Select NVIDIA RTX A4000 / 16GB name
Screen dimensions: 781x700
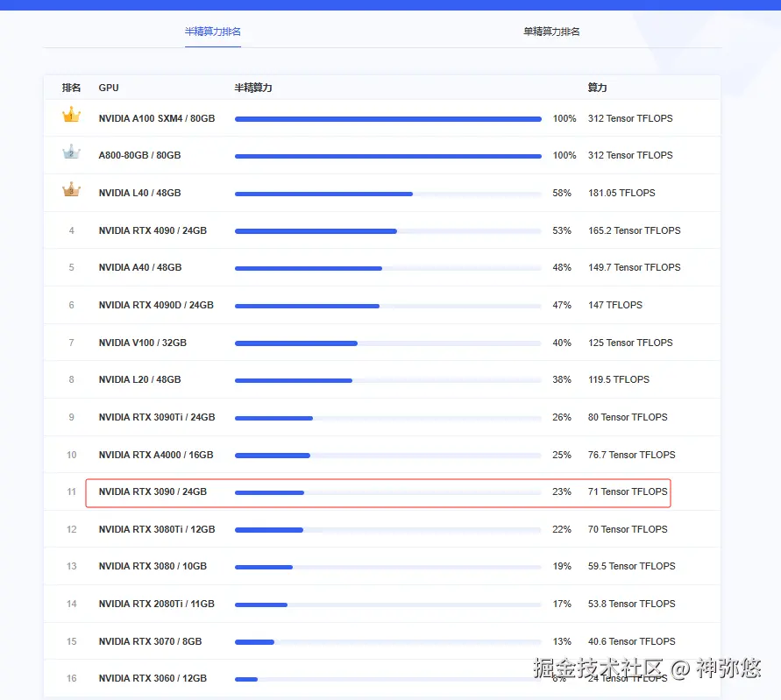click(x=156, y=455)
